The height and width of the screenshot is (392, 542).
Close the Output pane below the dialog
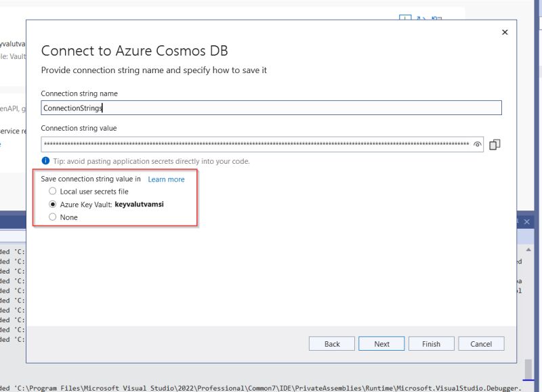528,220
